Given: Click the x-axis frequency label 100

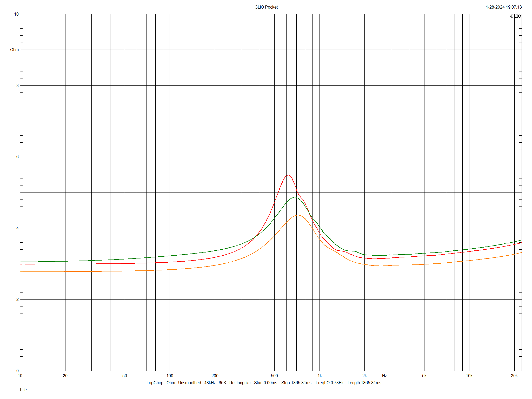Looking at the screenshot, I should pyautogui.click(x=170, y=376).
